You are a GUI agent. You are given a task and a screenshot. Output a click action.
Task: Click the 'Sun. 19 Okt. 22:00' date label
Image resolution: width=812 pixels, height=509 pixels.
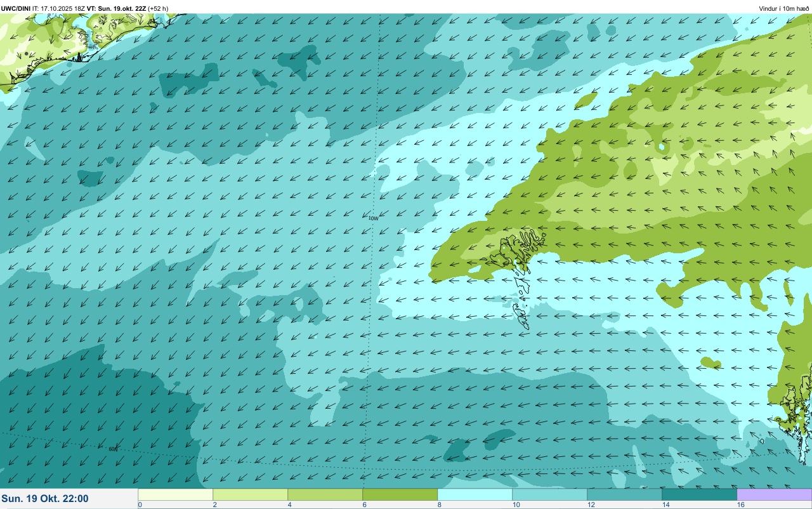45,499
